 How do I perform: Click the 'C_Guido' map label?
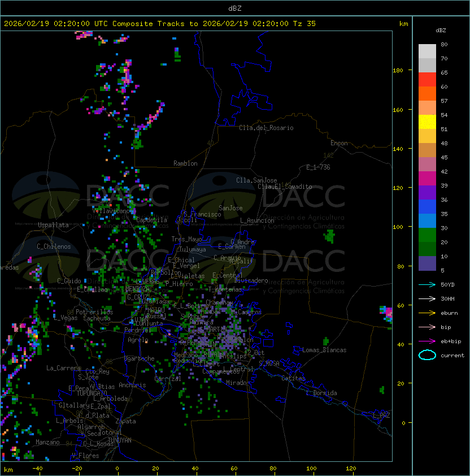[69, 281]
